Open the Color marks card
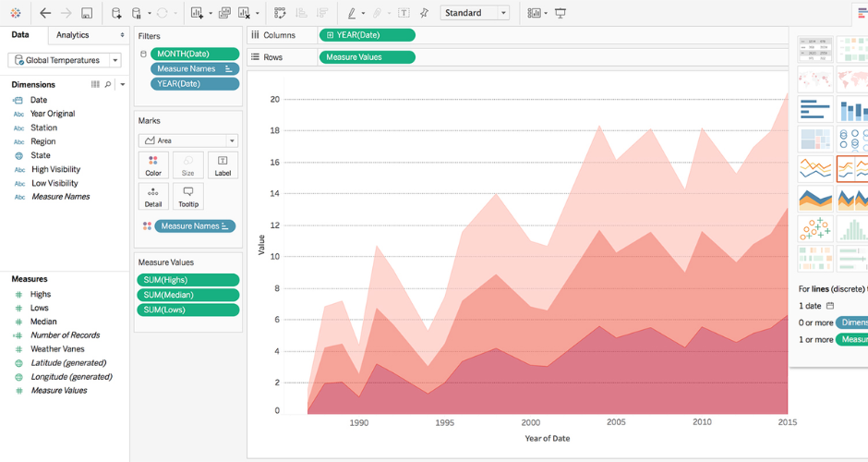Screen dimensions: 868x462 click(153, 165)
